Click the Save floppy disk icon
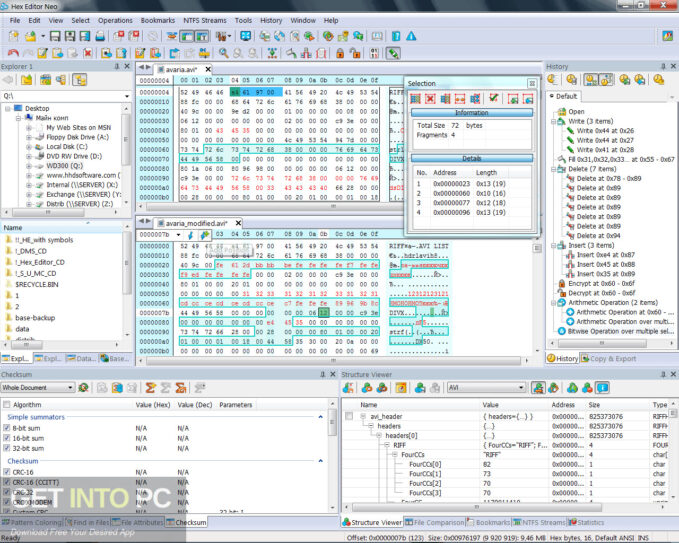 pos(55,36)
